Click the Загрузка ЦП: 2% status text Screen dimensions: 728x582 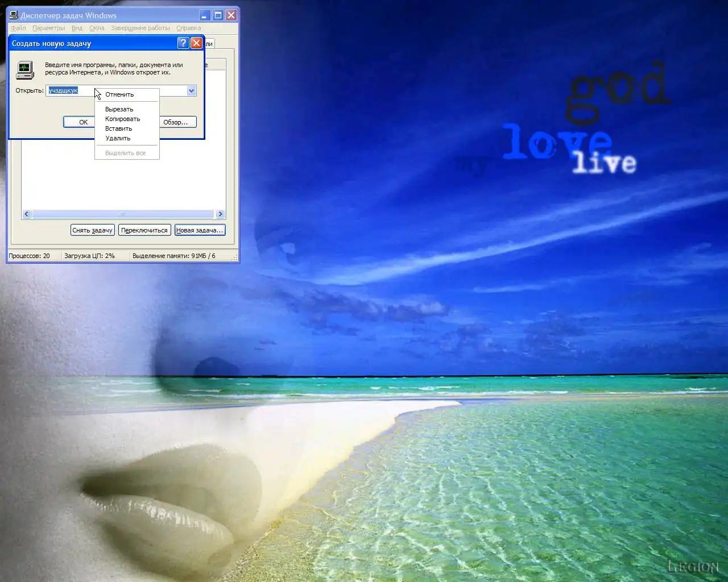click(x=89, y=256)
